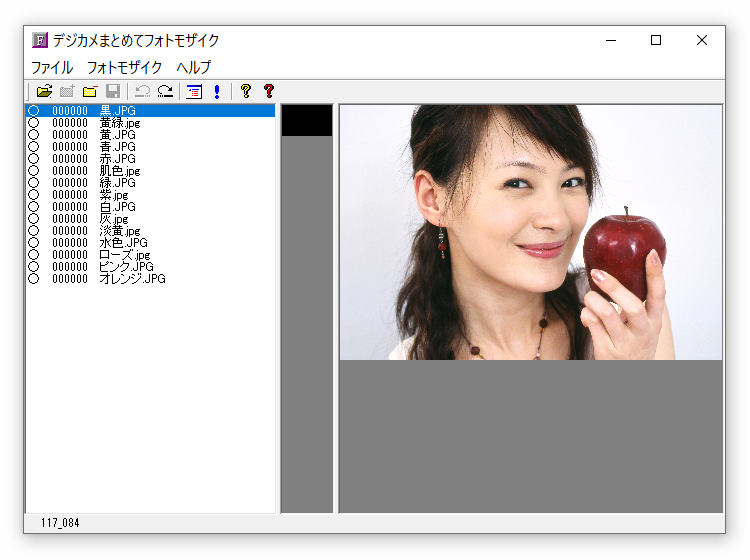This screenshot has width=750, height=560.
Task: Open the settings list window icon
Action: (194, 91)
